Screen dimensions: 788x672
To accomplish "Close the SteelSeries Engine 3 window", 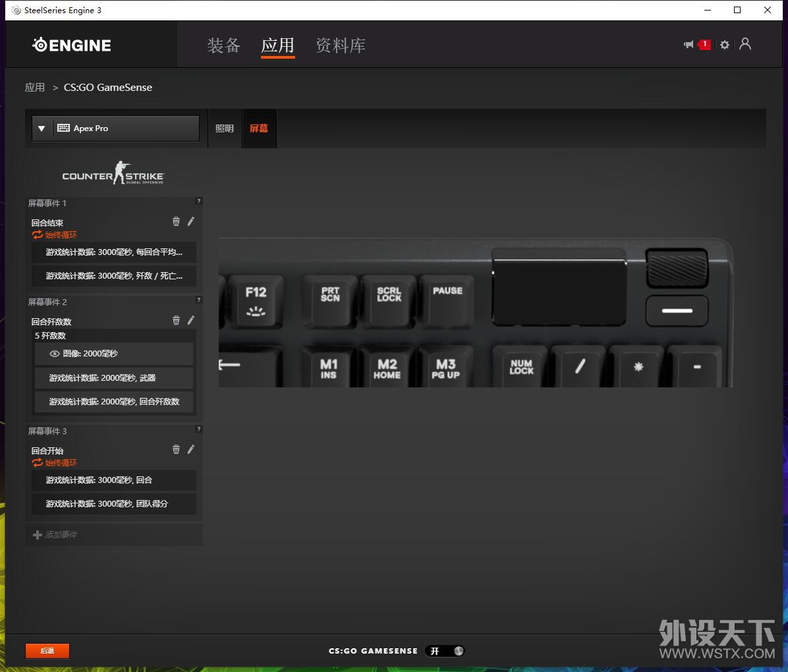I will pyautogui.click(x=768, y=10).
